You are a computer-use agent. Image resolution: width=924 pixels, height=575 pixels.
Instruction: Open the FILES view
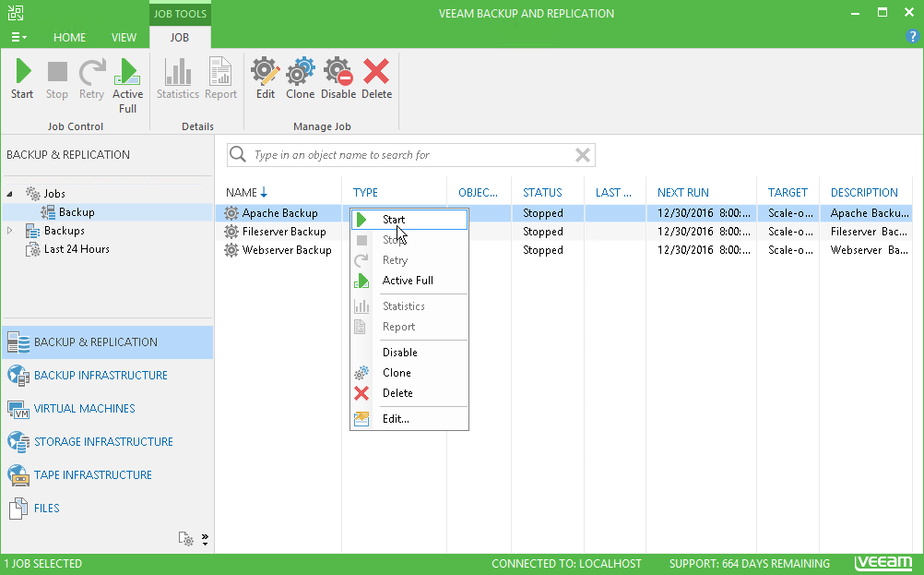tap(108, 508)
